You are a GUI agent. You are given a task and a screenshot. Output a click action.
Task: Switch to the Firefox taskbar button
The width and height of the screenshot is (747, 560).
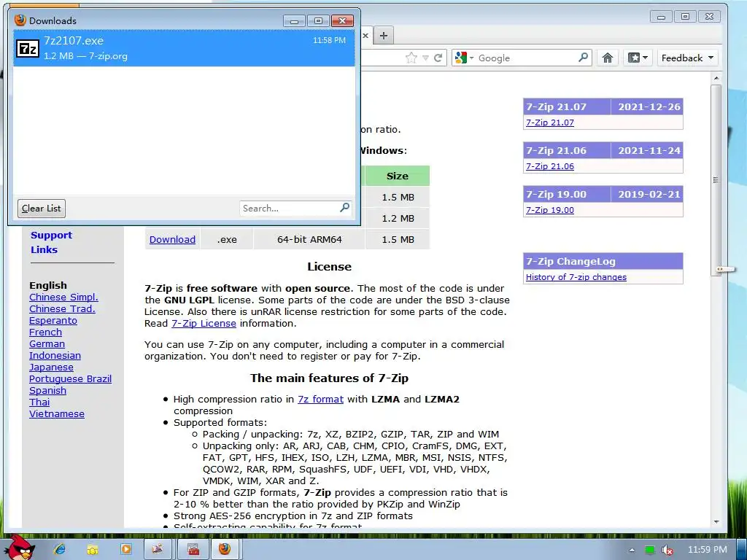(225, 549)
